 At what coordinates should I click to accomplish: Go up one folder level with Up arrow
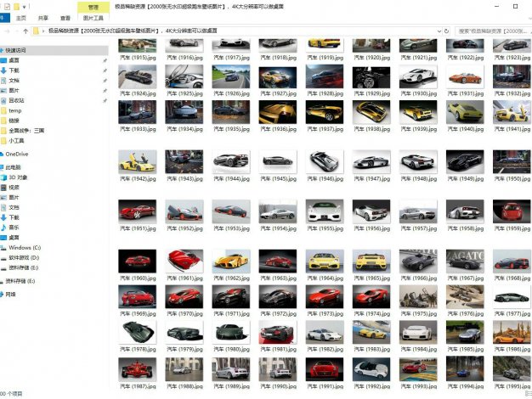25,31
